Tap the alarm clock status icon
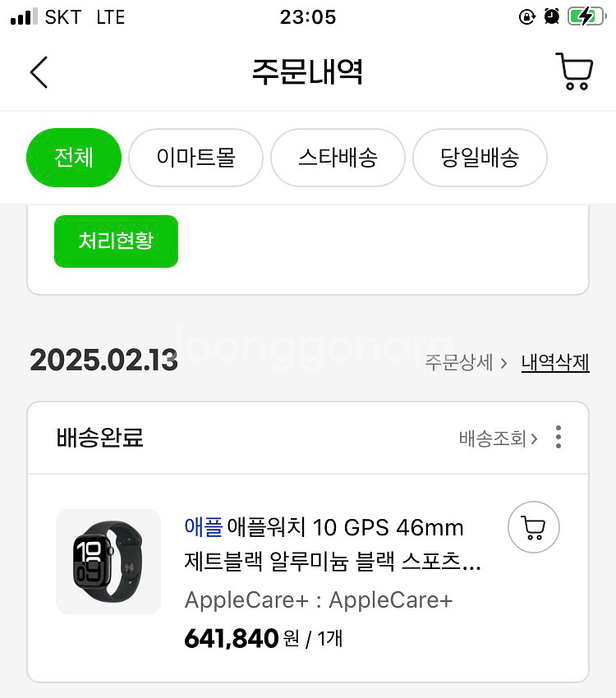 coord(552,16)
